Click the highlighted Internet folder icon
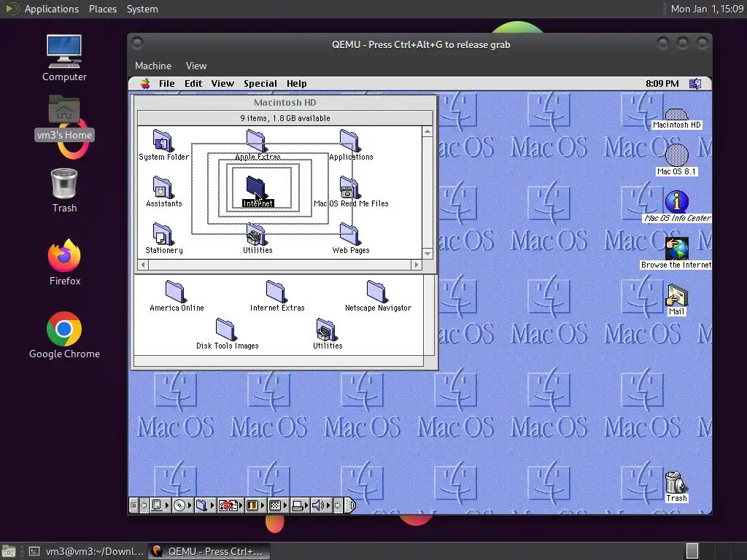Image resolution: width=747 pixels, height=560 pixels. [257, 187]
